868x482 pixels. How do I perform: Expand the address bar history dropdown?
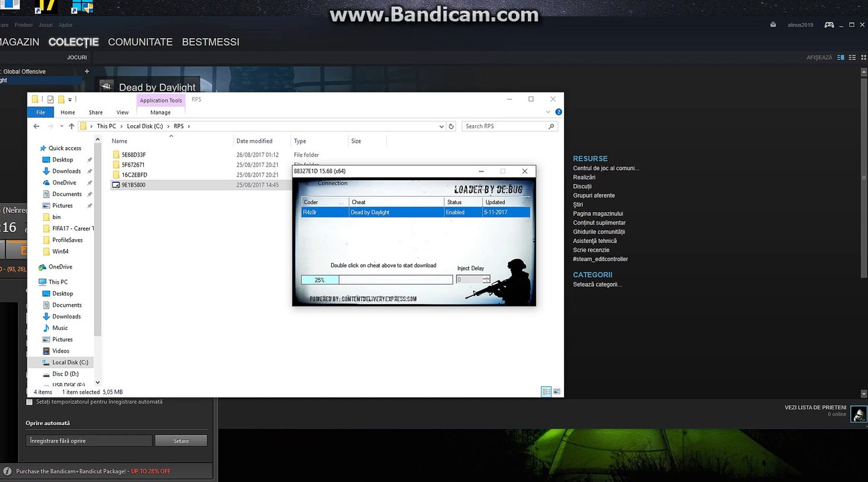pos(441,126)
